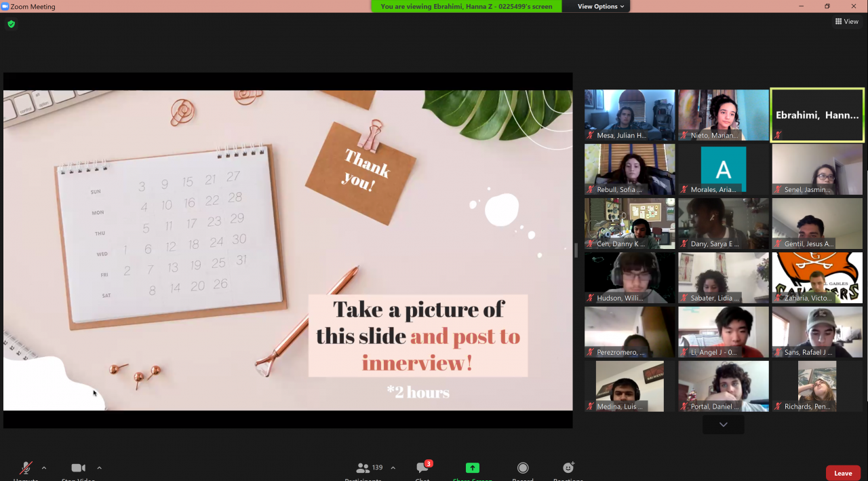Click the screen-sharing status banner
868x481 pixels.
click(467, 6)
